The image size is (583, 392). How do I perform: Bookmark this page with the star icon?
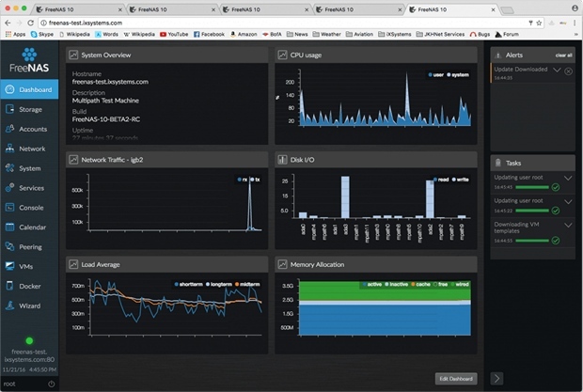(539, 24)
